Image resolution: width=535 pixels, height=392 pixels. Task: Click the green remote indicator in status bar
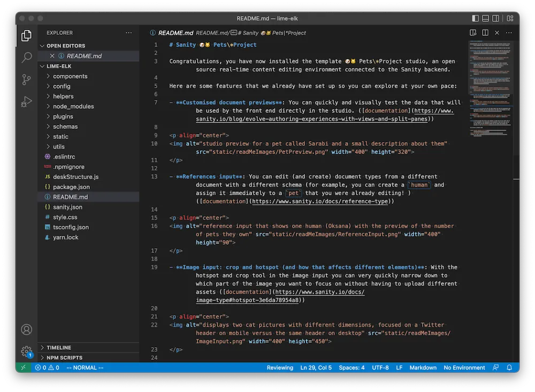click(22, 367)
